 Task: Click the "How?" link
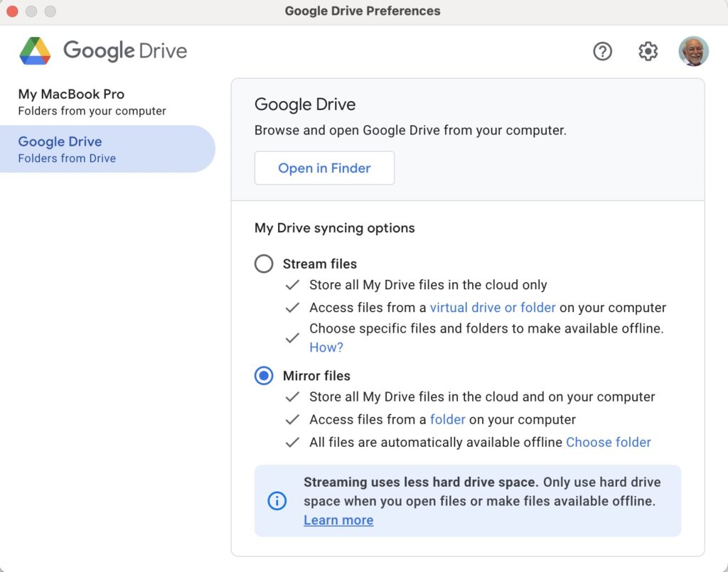326,347
